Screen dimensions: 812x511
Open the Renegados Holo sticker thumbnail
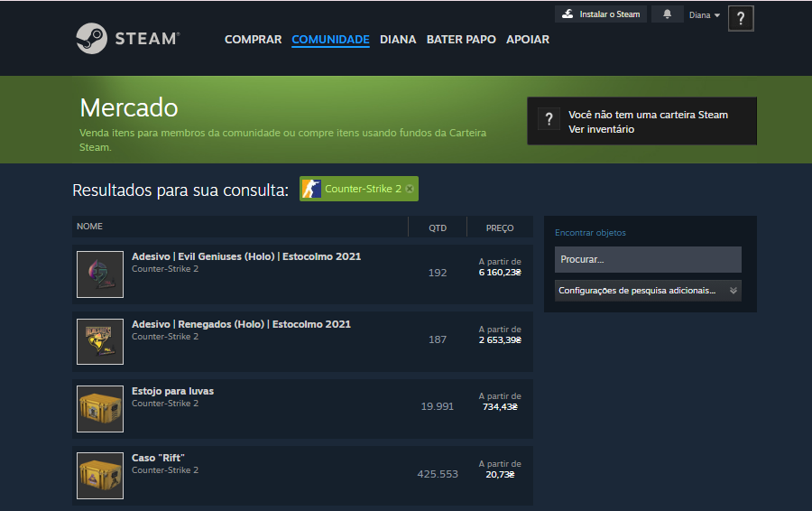(x=100, y=341)
